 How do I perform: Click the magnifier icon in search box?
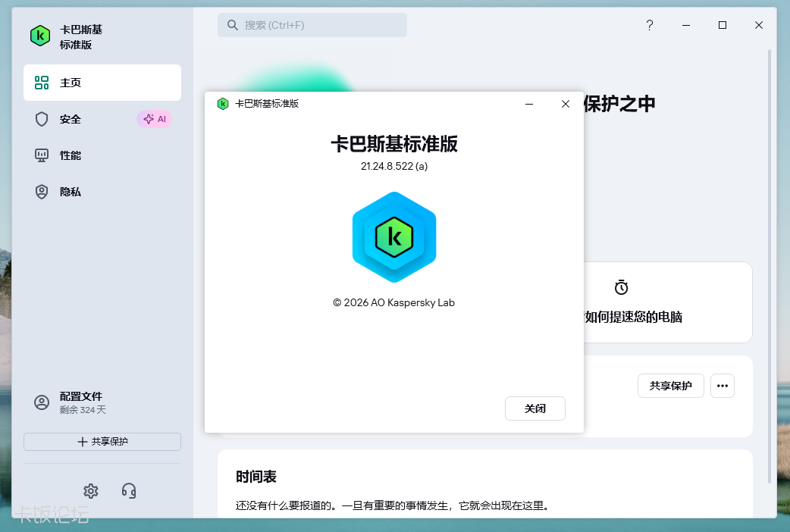[x=232, y=25]
